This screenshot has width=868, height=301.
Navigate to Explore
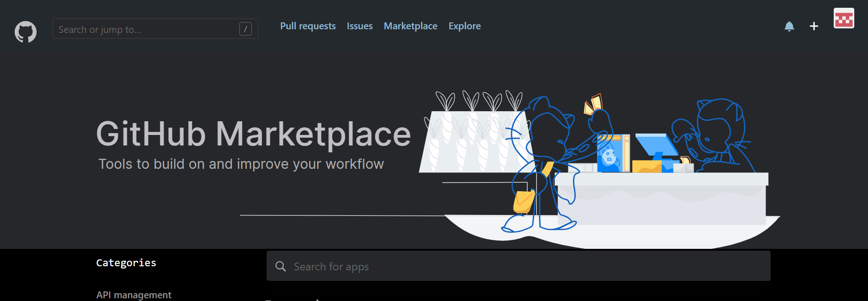tap(464, 26)
